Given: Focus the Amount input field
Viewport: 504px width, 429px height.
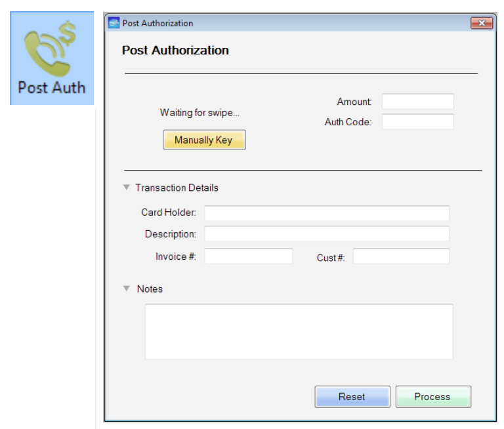Looking at the screenshot, I should (x=417, y=102).
